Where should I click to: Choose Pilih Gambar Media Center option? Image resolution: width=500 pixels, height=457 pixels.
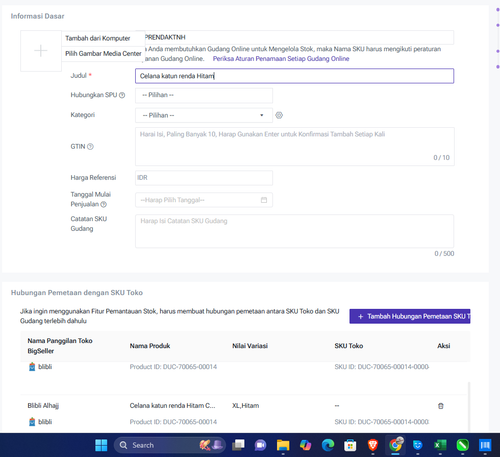pyautogui.click(x=103, y=53)
